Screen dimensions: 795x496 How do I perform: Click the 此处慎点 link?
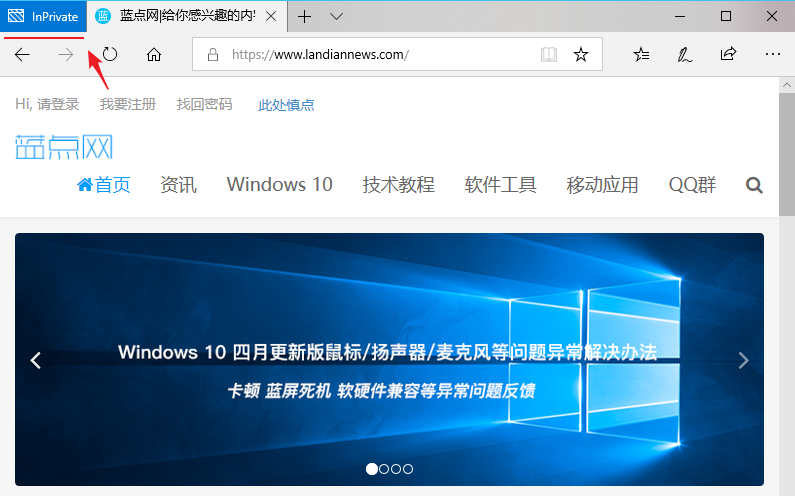point(286,105)
